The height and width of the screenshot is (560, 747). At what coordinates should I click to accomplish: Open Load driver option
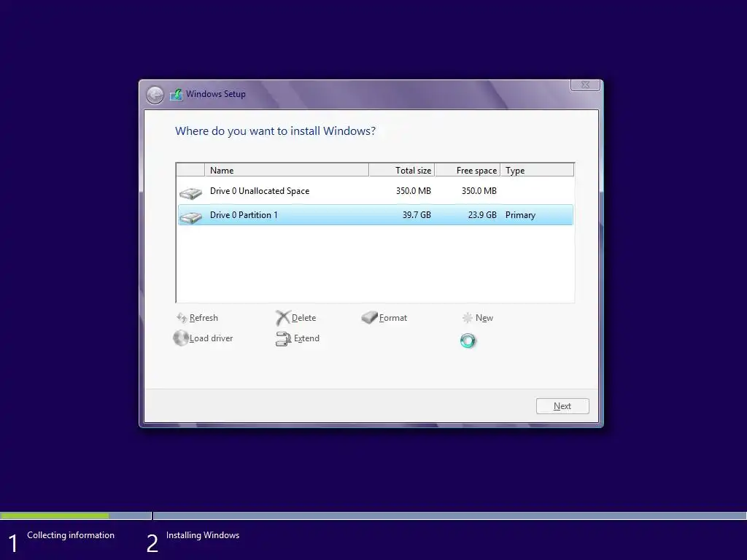211,338
